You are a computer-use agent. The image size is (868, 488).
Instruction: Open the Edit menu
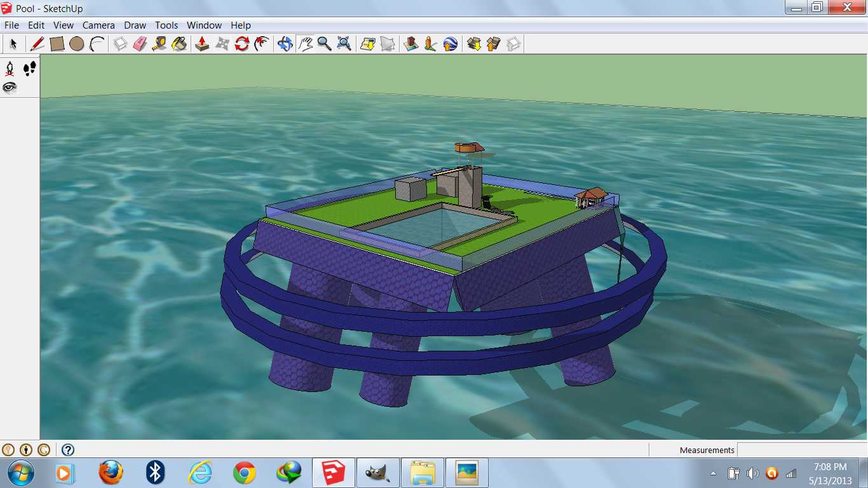point(36,25)
